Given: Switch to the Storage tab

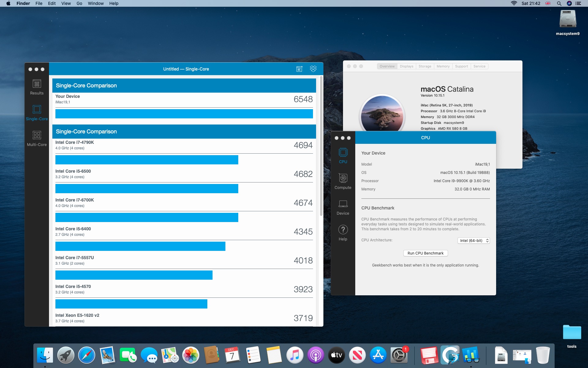Looking at the screenshot, I should click(x=425, y=66).
